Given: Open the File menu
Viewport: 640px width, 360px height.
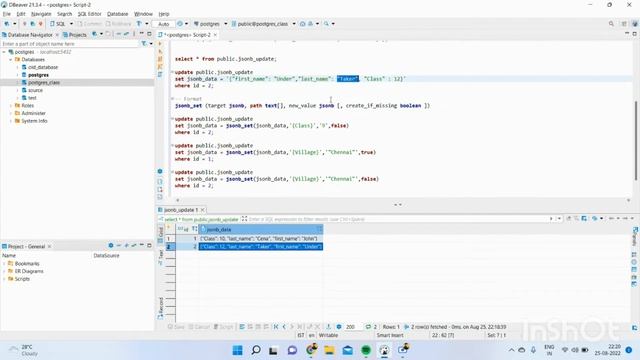Looking at the screenshot, I should 7,14.
